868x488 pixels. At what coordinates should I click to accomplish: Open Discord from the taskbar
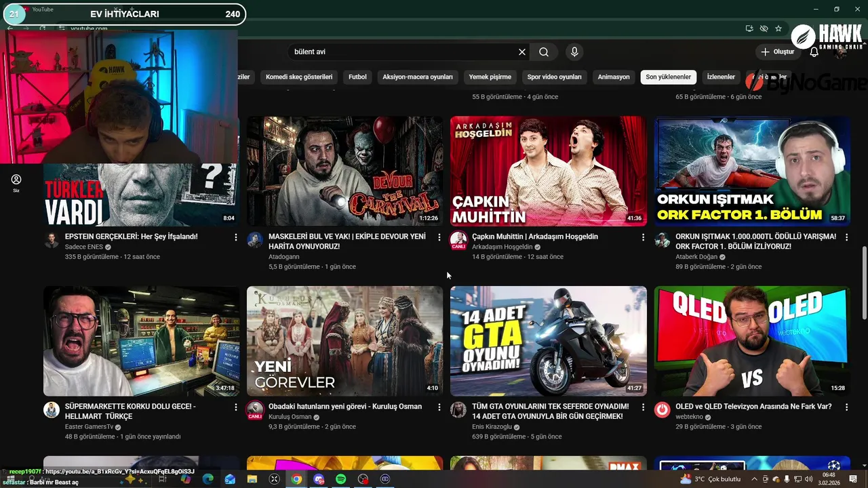click(x=319, y=479)
